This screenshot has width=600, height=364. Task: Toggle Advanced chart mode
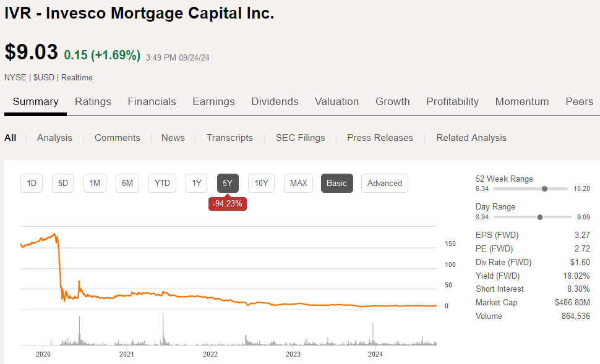[x=385, y=183]
